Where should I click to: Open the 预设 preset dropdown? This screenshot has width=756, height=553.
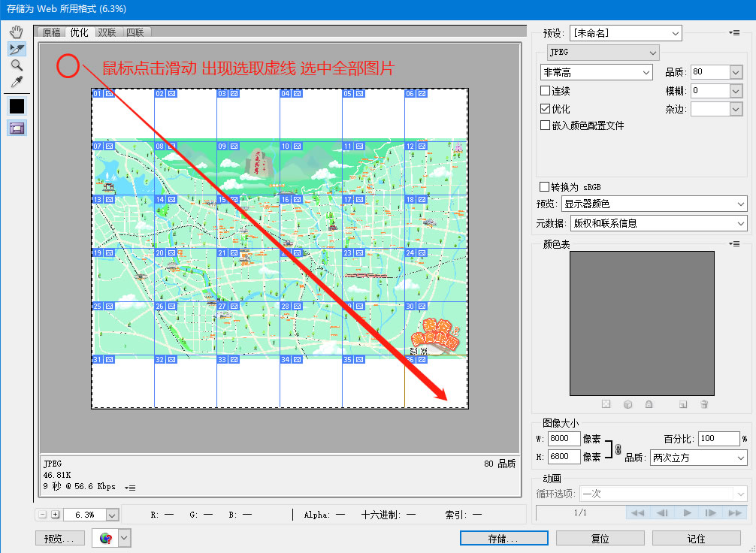tap(626, 33)
